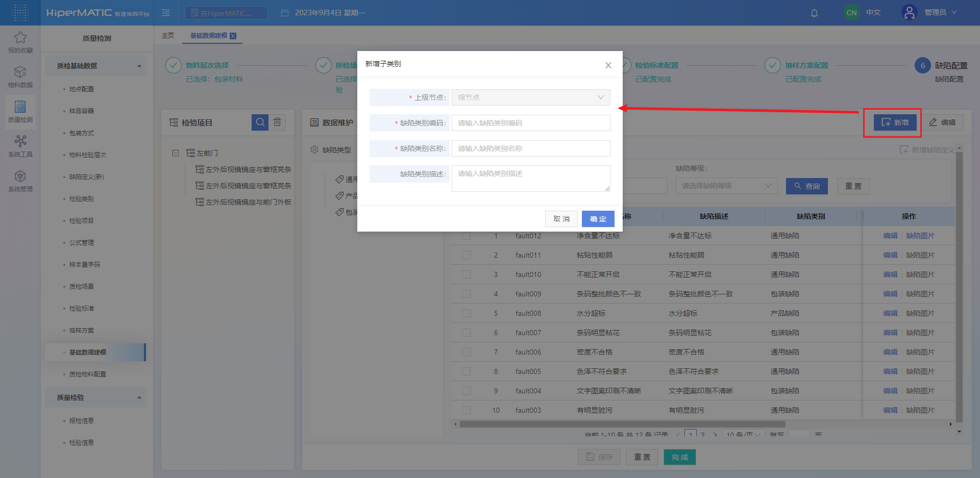Viewport: 980px width, 478px height.
Task: Click the horizontal table scrollbar
Action: (x=622, y=424)
